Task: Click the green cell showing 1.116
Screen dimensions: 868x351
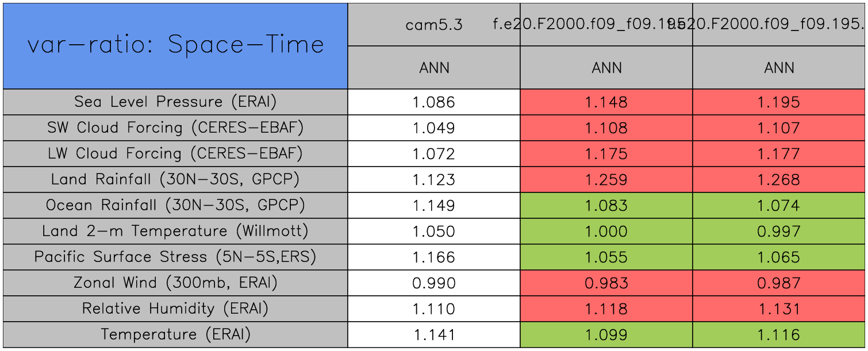Action: click(779, 335)
